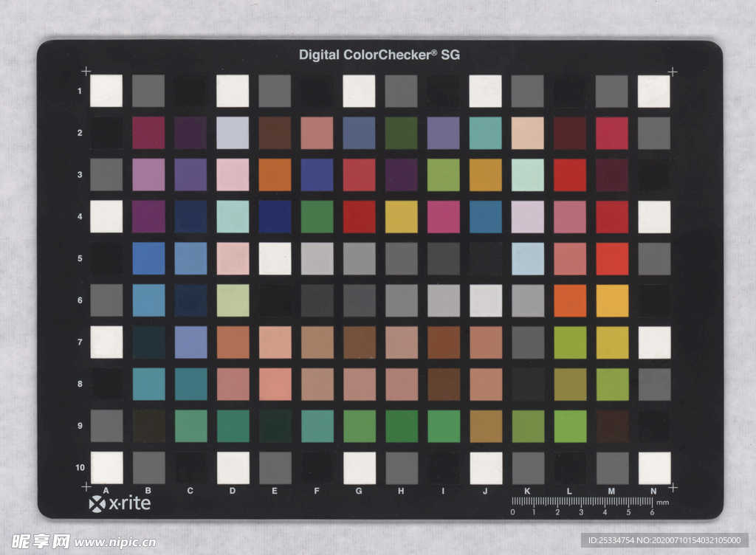756x555 pixels.
Task: Pick the orange swatch at L6
Action: (570, 300)
